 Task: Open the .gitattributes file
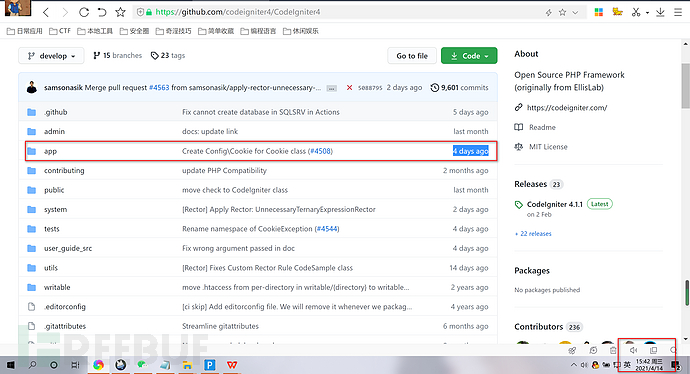tap(65, 326)
